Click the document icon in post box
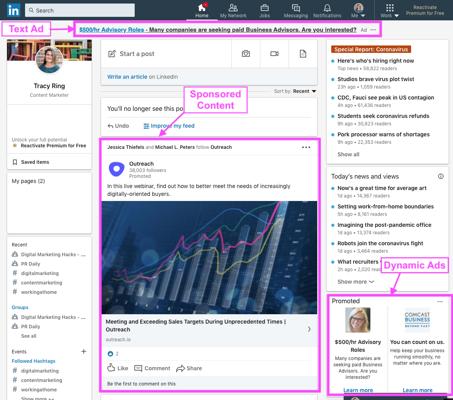The image size is (453, 400). pyautogui.click(x=303, y=53)
